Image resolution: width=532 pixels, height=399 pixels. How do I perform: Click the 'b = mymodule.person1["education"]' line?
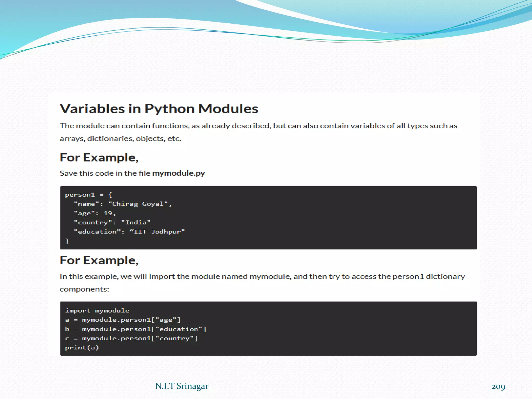point(136,329)
